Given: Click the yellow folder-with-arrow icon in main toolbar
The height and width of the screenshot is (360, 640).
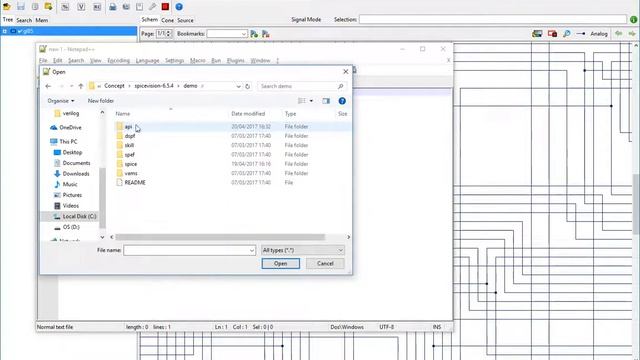Looking at the screenshot, I should (x=49, y=7).
